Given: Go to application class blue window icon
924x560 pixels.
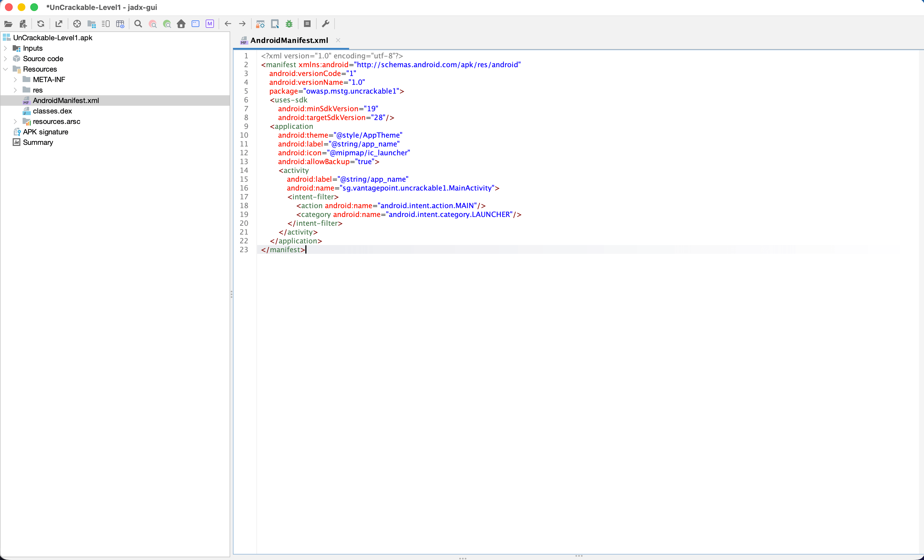Looking at the screenshot, I should pos(195,24).
